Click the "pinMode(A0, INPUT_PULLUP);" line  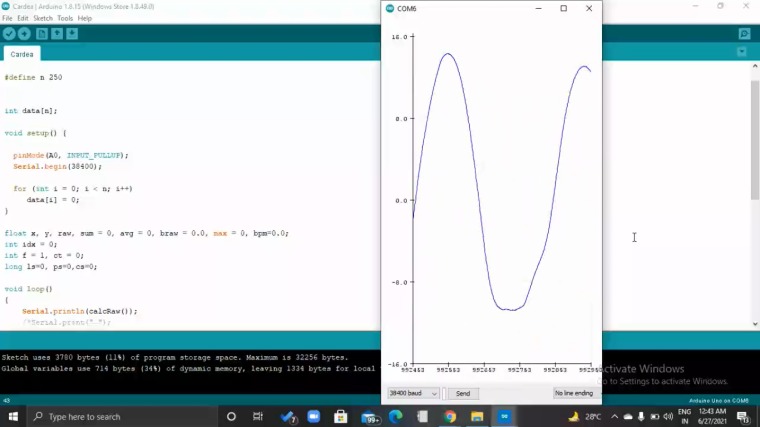71,155
